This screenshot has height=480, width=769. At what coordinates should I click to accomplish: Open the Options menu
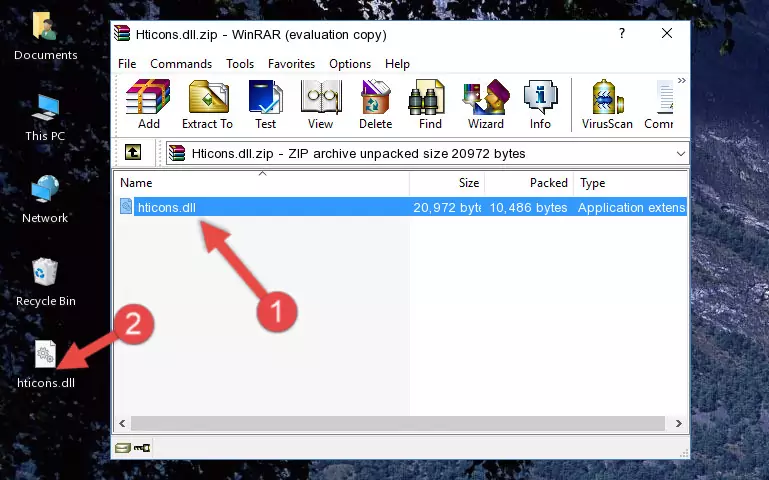(x=350, y=64)
